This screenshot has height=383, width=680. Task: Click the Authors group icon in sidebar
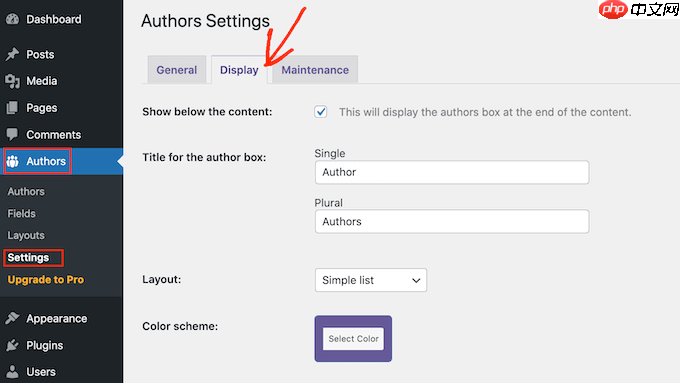tap(13, 161)
